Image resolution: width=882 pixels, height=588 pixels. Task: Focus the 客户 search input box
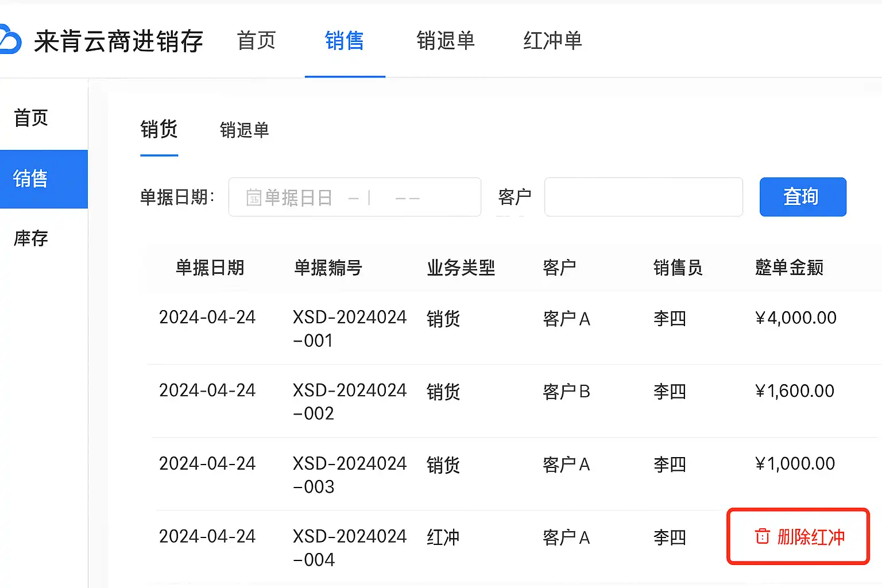643,197
